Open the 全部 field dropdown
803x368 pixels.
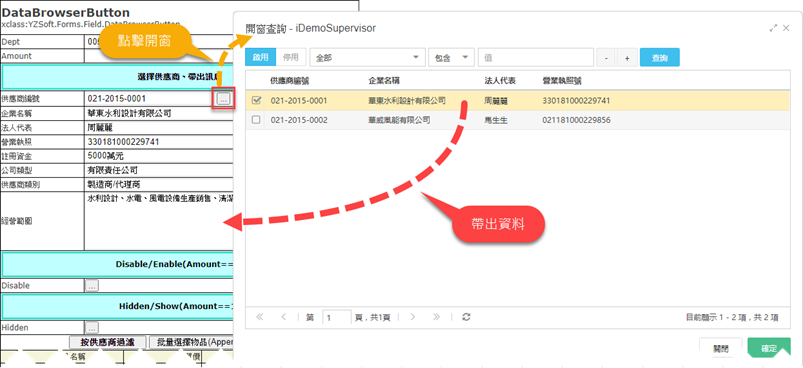point(368,58)
